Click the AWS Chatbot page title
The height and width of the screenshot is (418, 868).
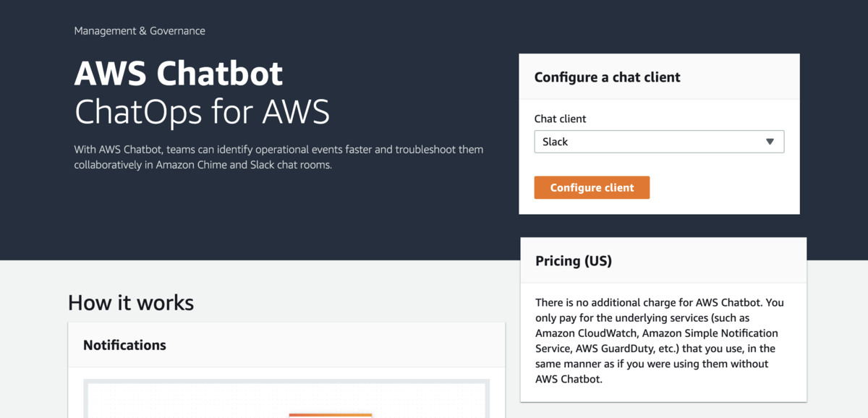click(179, 74)
